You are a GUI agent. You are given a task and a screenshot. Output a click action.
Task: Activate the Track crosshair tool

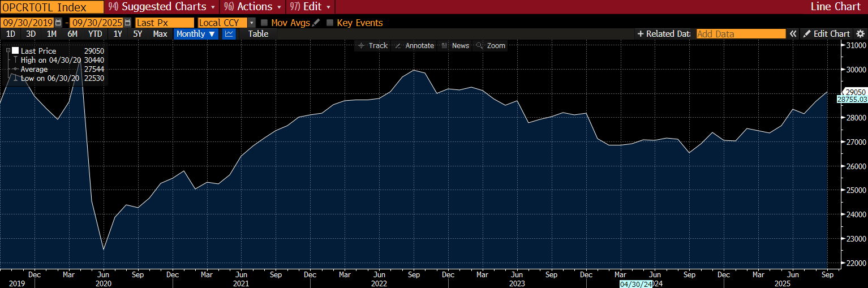(x=373, y=46)
